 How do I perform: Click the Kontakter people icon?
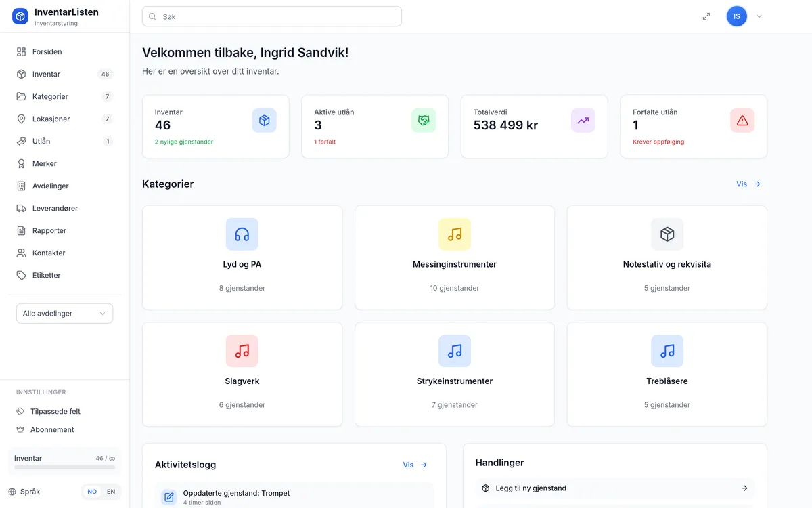click(21, 253)
